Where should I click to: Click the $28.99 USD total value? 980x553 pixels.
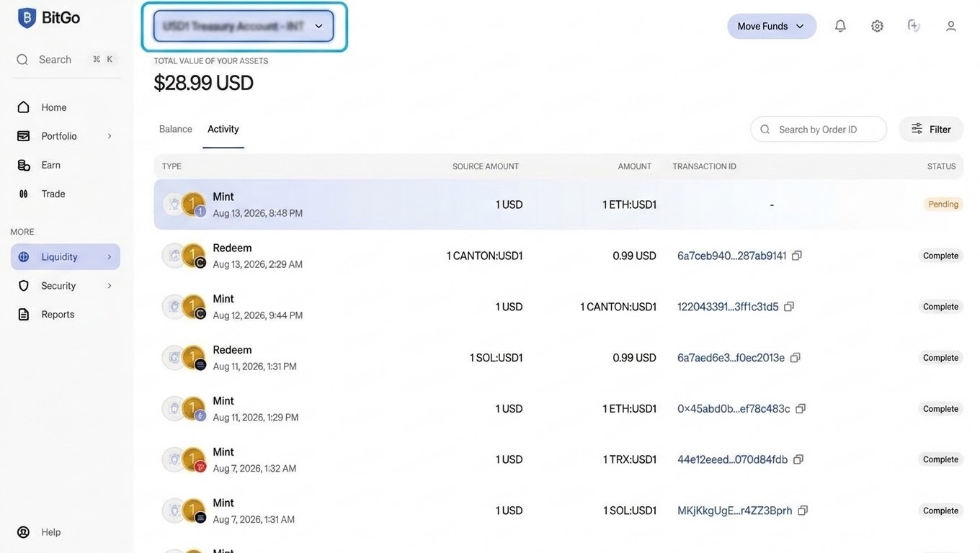pyautogui.click(x=204, y=83)
